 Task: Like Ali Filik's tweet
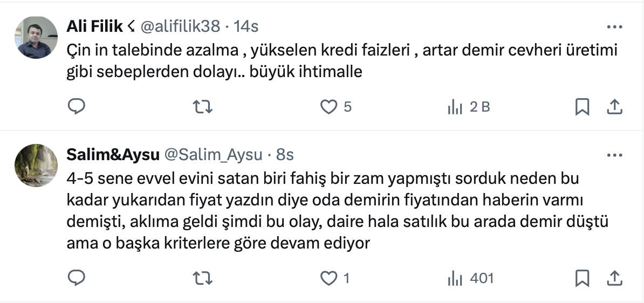[x=328, y=107]
